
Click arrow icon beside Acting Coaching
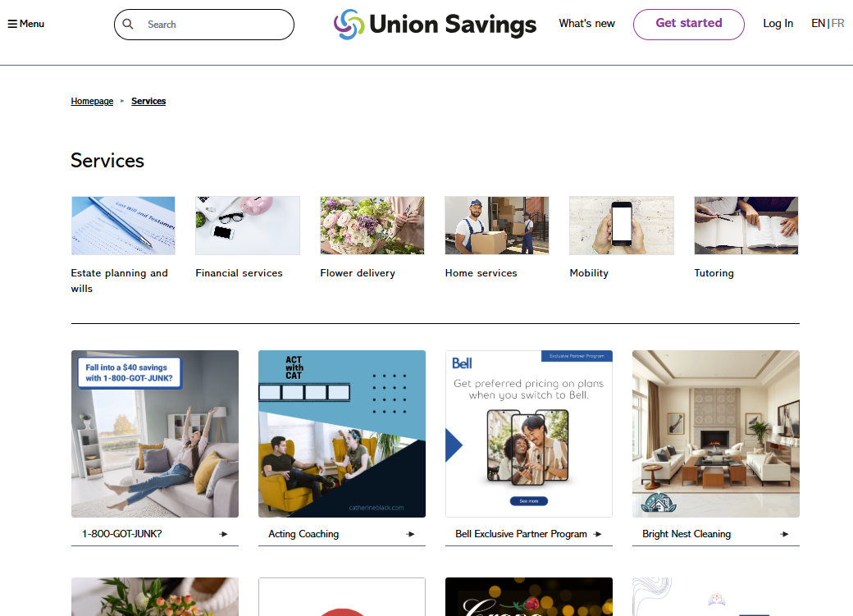click(410, 534)
